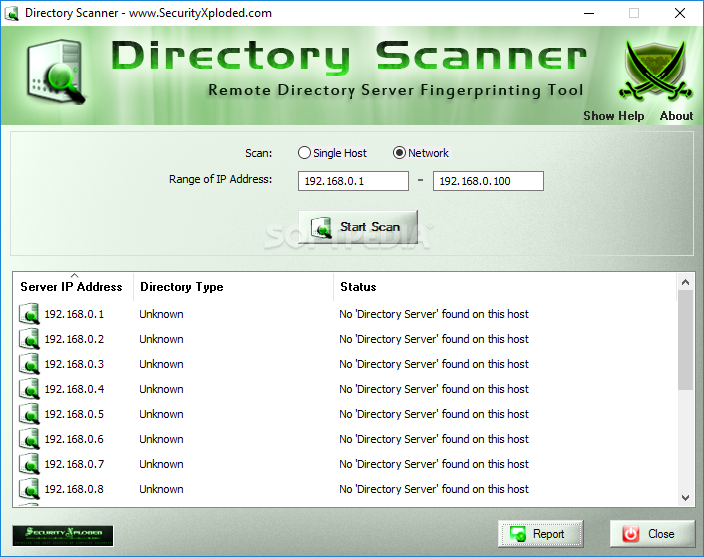Screen dimensions: 704x557
Task: Click the server icon for 192.168.0.4
Action: 29,389
